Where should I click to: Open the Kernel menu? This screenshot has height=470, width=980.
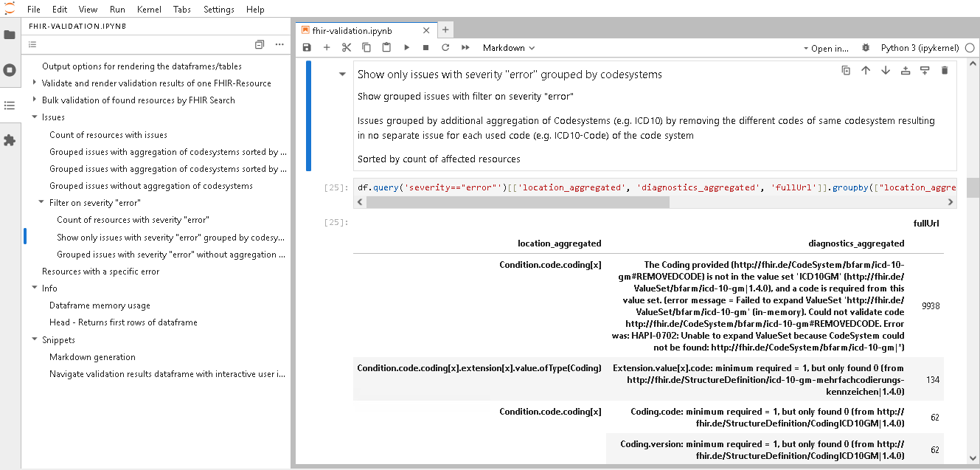(149, 10)
